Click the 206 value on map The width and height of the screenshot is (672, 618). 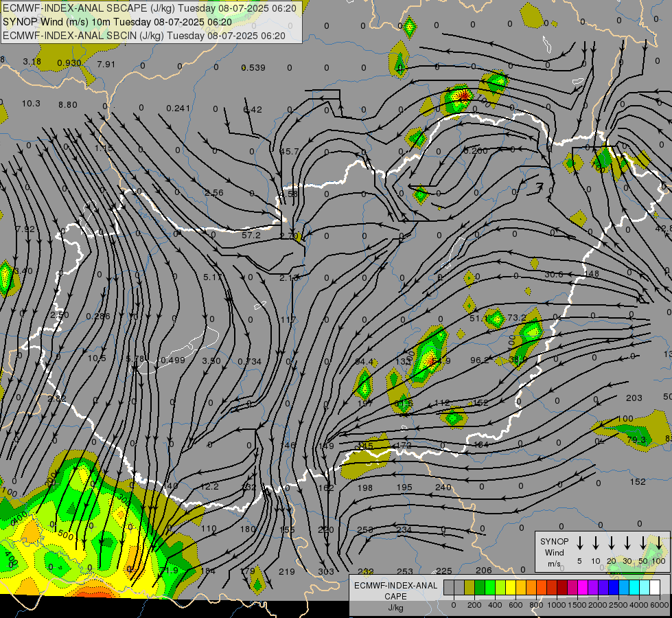(483, 570)
